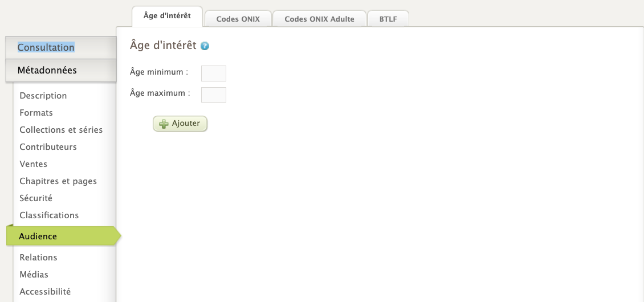Select the Âge d'intérêt tab
Image resolution: width=644 pixels, height=302 pixels.
coord(168,16)
